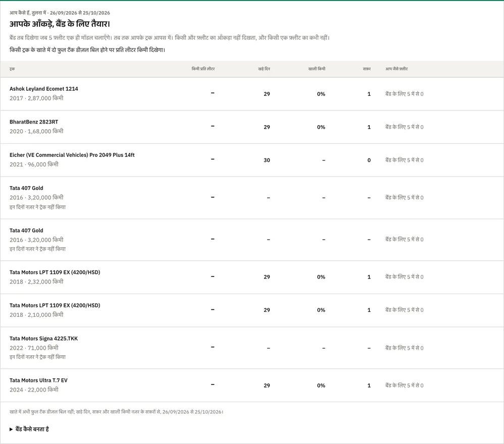Click the "2017 · 2,87,000 किमी" detail line
The image size is (504, 444).
coord(36,98)
